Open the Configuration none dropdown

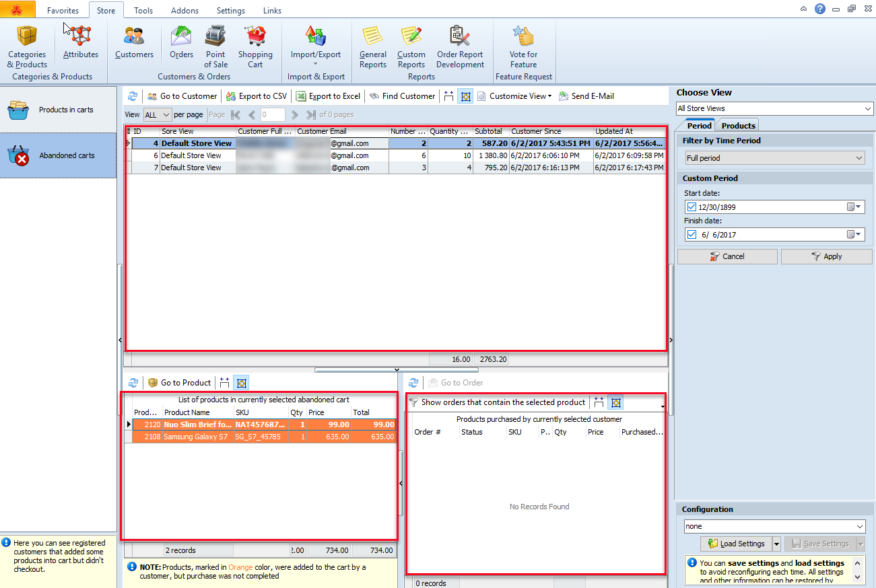pyautogui.click(x=774, y=527)
